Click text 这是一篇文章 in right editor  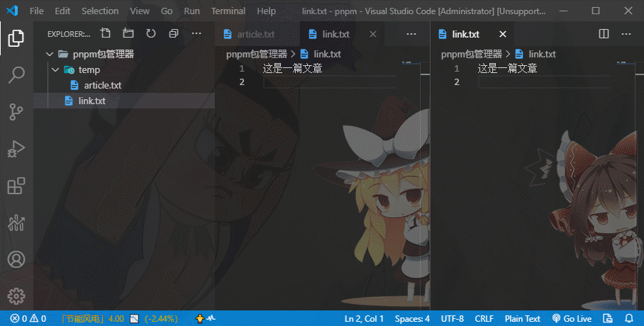coord(507,69)
